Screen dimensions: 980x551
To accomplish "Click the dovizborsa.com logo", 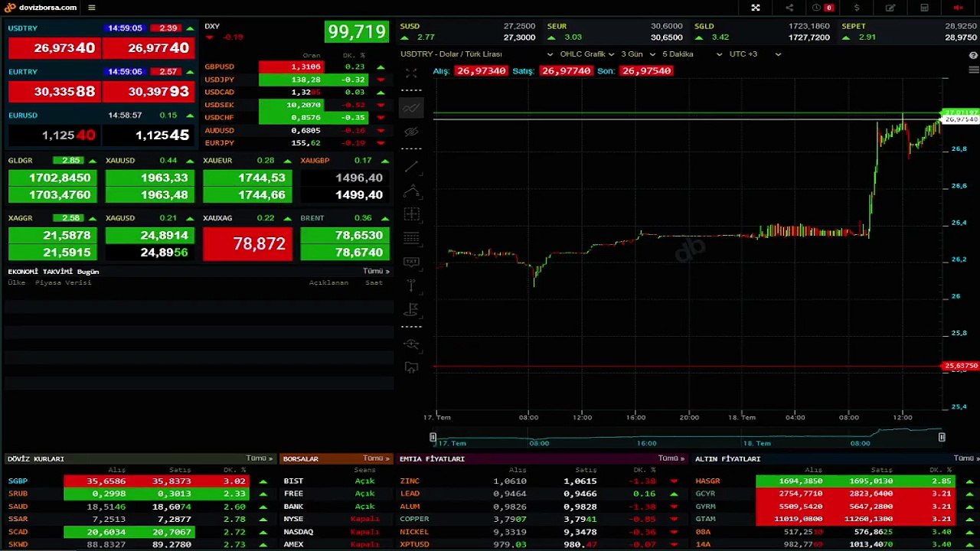I will (41, 8).
